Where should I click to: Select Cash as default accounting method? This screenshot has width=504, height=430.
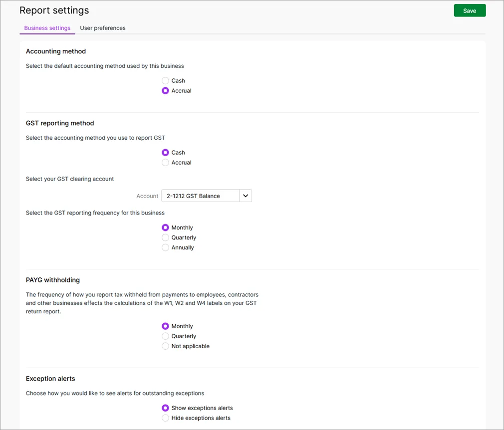click(166, 81)
